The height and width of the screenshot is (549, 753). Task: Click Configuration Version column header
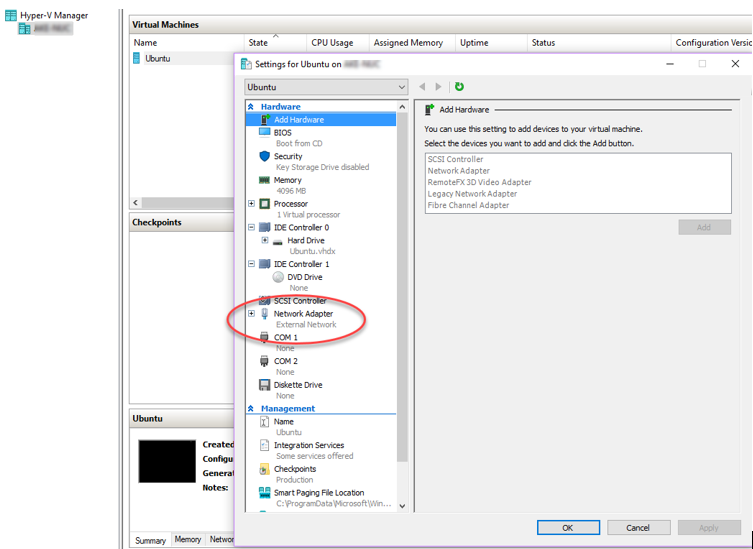point(712,43)
